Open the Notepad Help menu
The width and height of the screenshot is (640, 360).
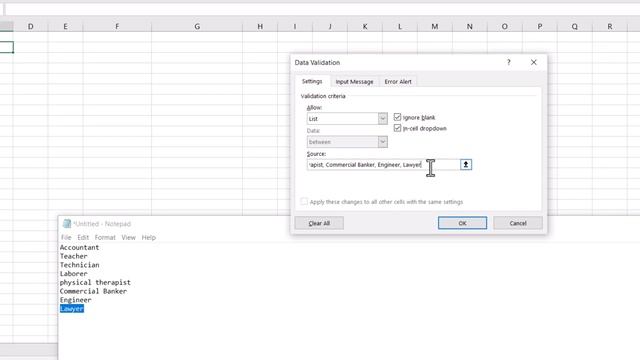pos(149,238)
